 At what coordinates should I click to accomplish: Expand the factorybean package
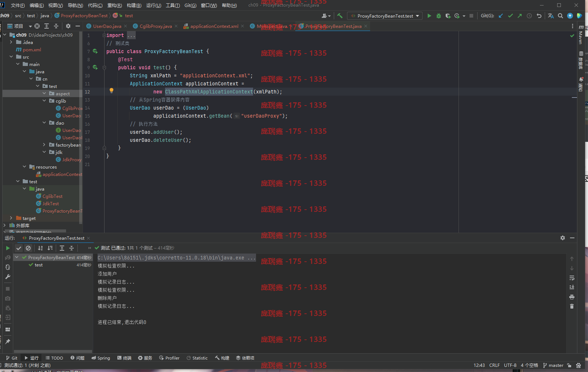click(44, 145)
